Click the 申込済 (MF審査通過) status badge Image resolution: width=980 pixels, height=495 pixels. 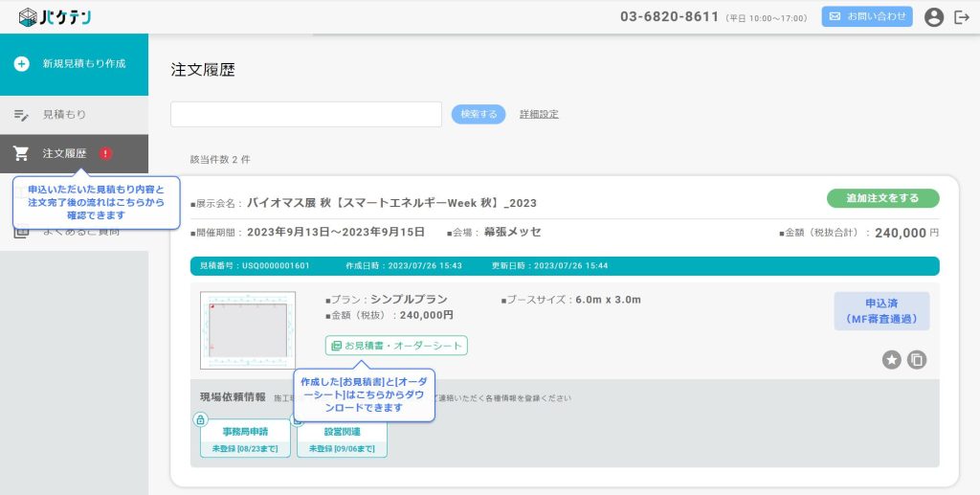[881, 311]
